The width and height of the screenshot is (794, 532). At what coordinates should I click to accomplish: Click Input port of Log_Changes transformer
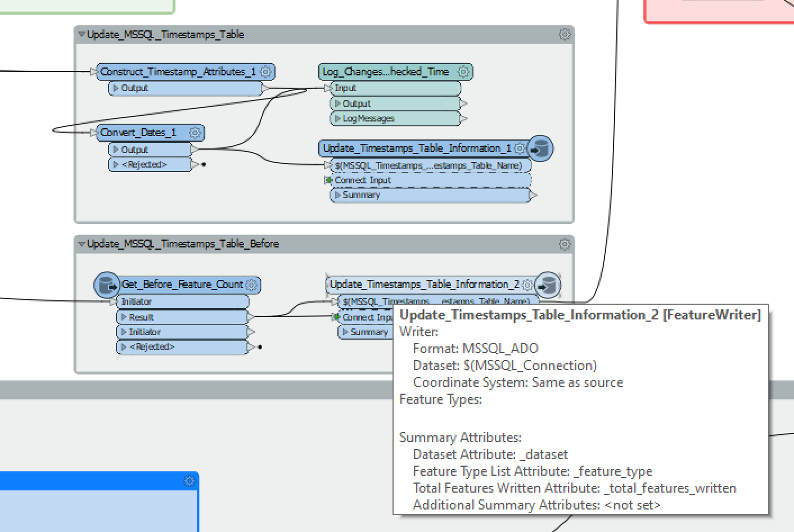click(395, 88)
